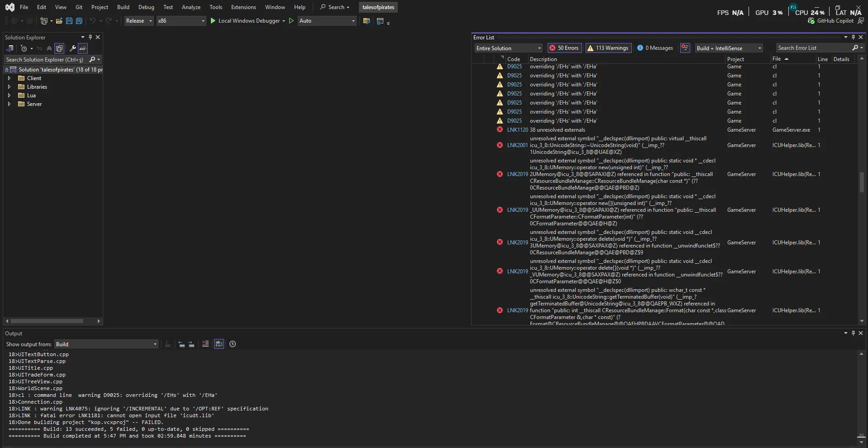Toggle the 113 Warnings filter
Image resolution: width=868 pixels, height=448 pixels.
(608, 48)
